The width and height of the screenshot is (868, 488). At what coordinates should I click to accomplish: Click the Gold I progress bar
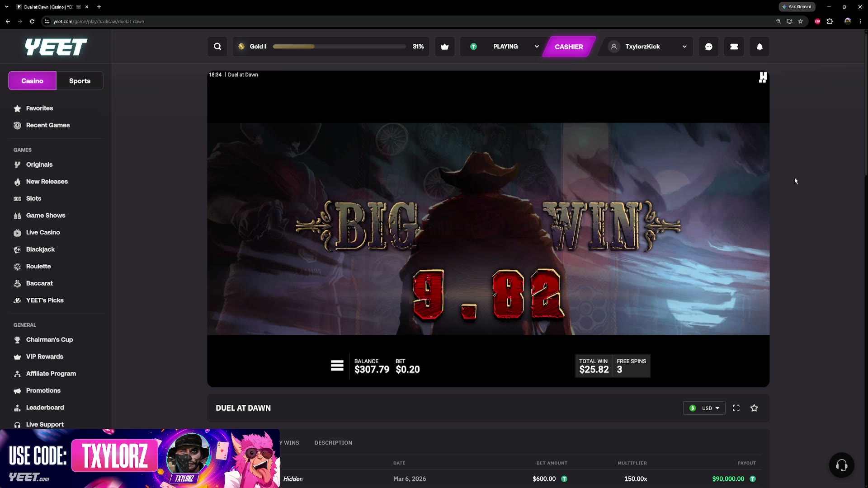click(340, 47)
